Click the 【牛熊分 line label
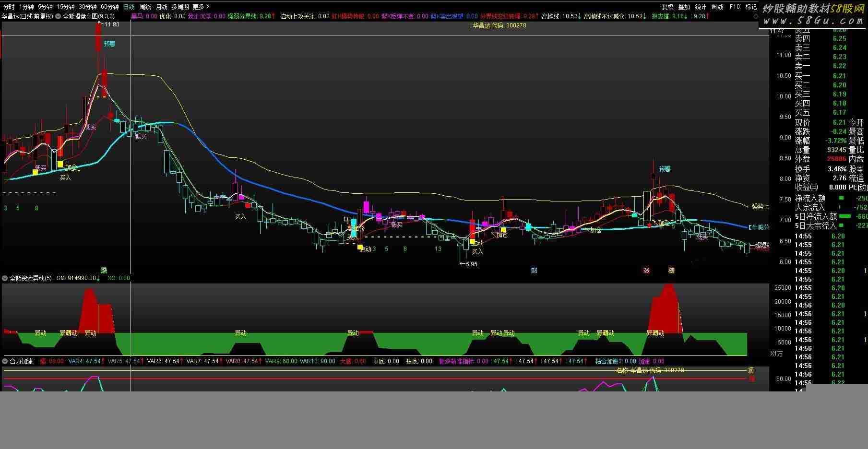The image size is (868, 449). pyautogui.click(x=758, y=228)
